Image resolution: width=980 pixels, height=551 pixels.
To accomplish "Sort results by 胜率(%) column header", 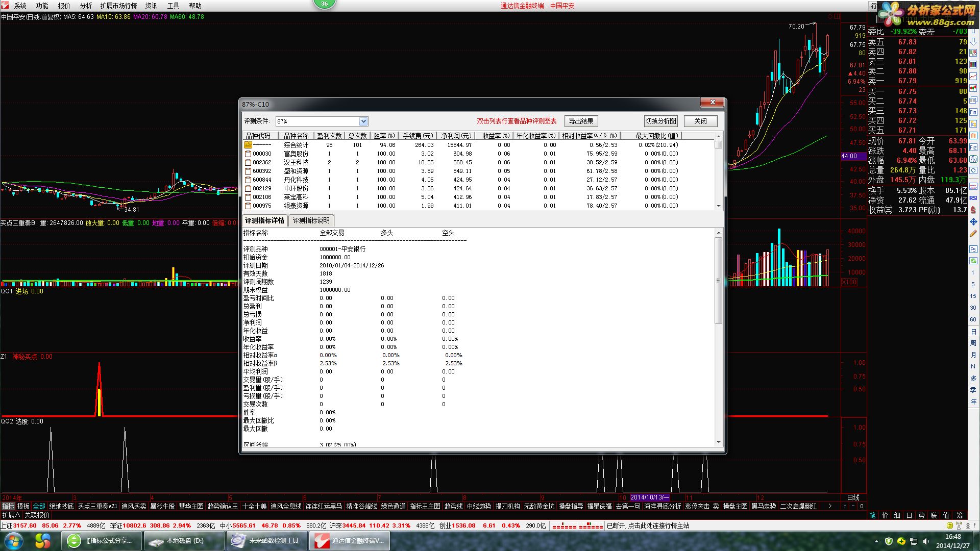I will pyautogui.click(x=384, y=136).
